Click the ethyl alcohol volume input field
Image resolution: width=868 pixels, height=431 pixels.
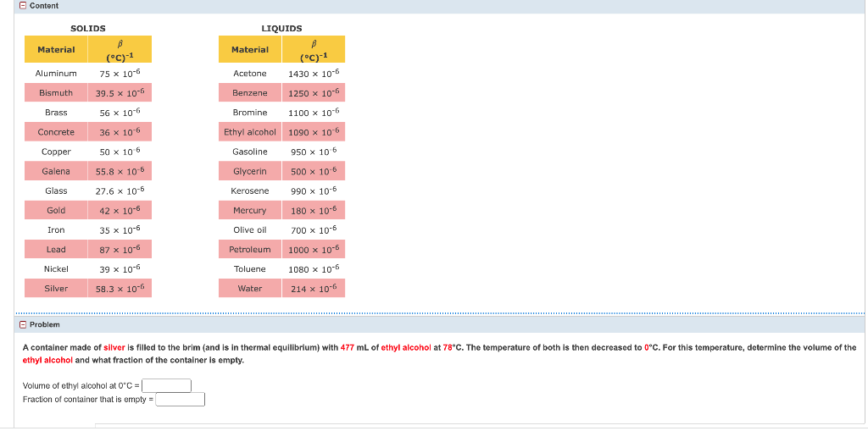[167, 385]
